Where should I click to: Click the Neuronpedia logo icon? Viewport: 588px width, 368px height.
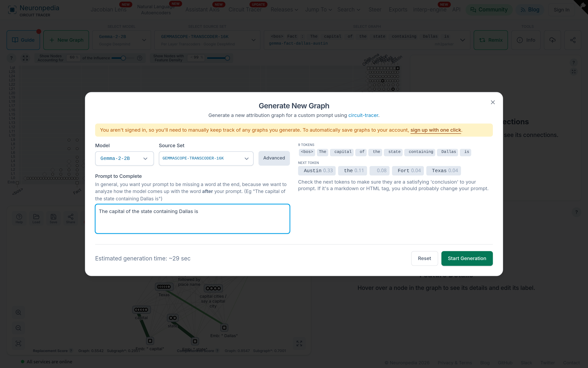point(12,10)
